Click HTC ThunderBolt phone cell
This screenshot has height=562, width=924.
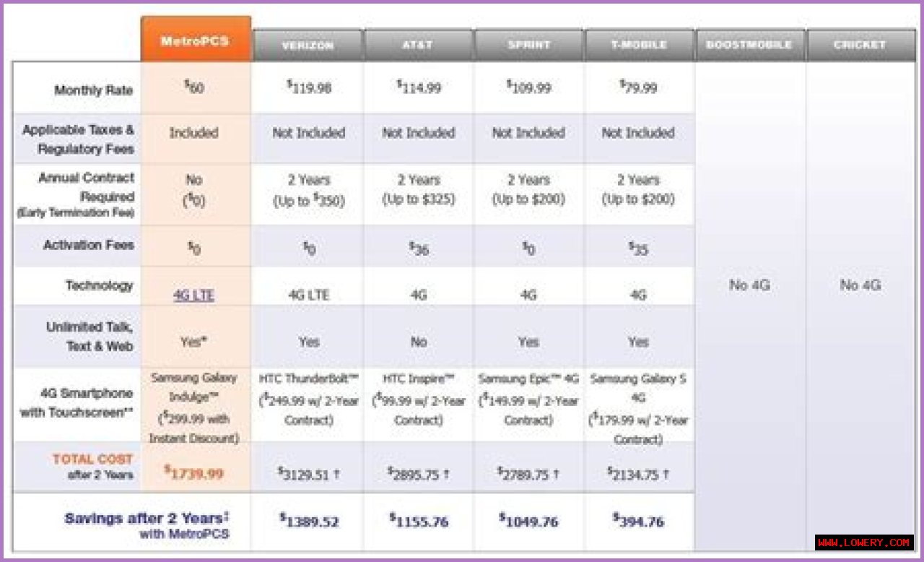coord(309,399)
